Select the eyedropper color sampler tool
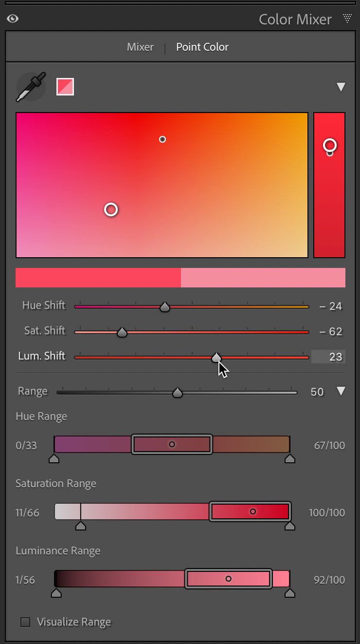360x644 pixels. coord(30,86)
